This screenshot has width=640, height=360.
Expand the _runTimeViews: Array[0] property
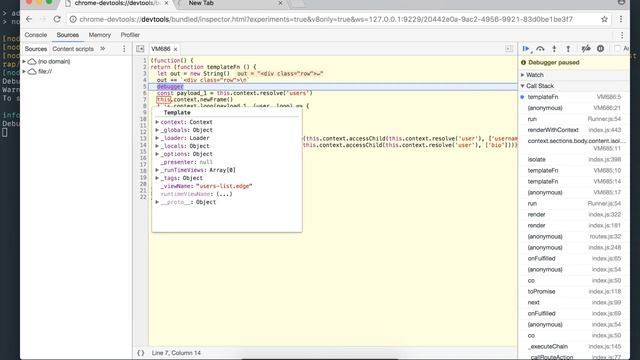click(x=157, y=170)
